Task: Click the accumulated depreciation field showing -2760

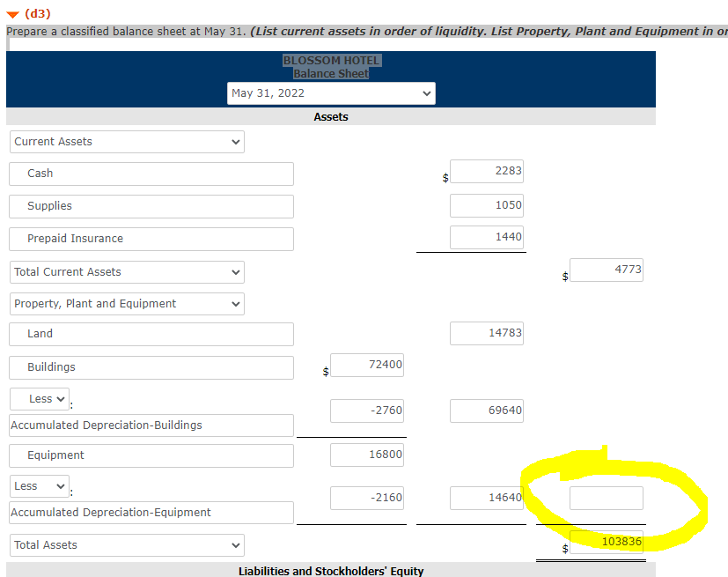Action: tap(366, 411)
